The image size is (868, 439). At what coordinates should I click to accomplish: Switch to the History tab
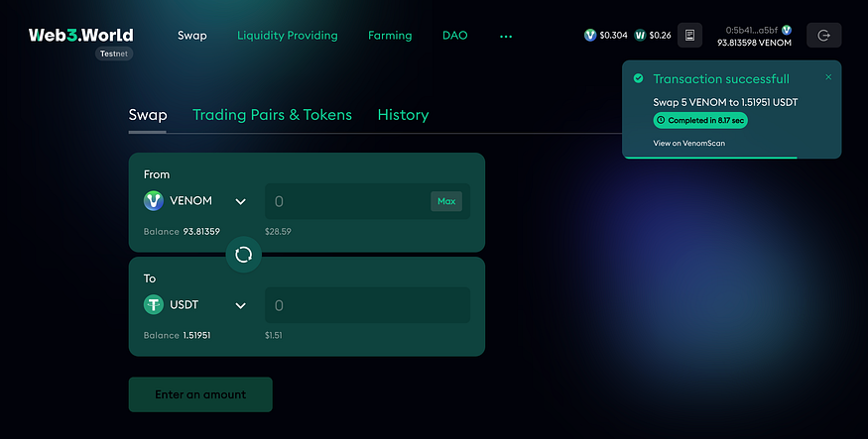[403, 115]
